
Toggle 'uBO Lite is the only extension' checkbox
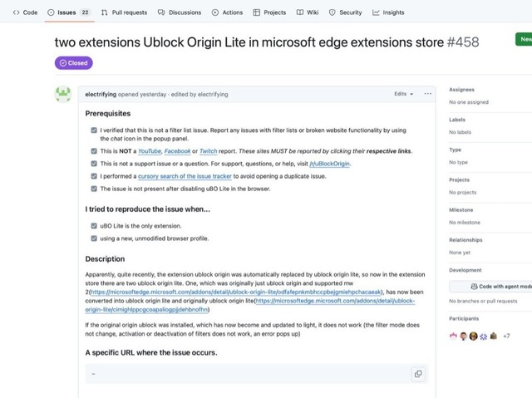click(94, 226)
